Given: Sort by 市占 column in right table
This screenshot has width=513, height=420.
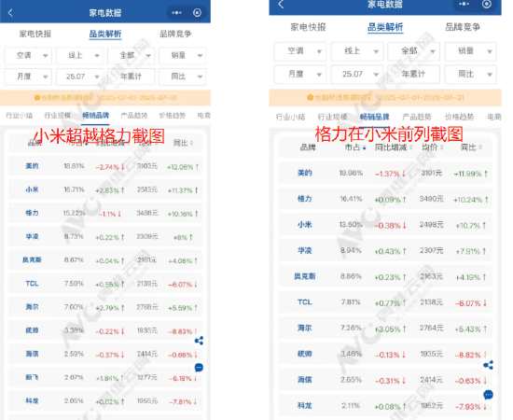Looking at the screenshot, I should (355, 147).
